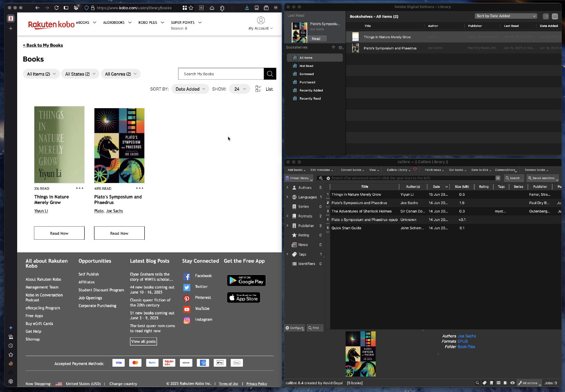
Task: Toggle quickview eye icon in calibre
Action: pyautogui.click(x=512, y=383)
